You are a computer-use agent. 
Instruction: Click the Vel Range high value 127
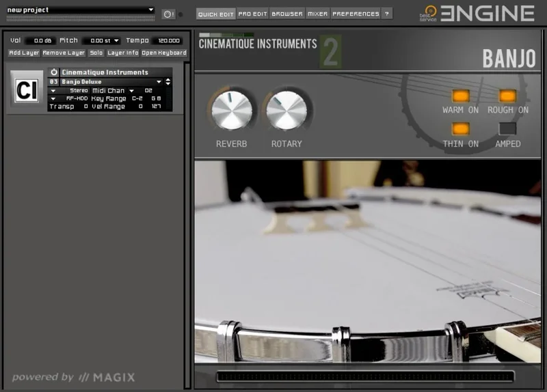click(x=156, y=107)
